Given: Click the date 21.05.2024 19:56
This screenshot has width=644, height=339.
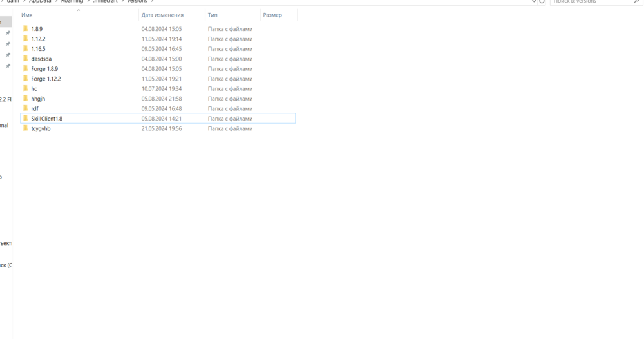Looking at the screenshot, I should click(x=162, y=129).
